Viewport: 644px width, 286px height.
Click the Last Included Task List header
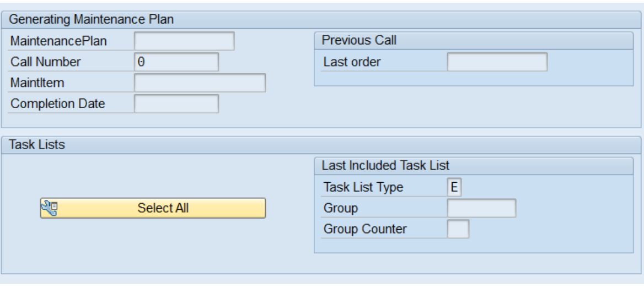click(x=385, y=166)
